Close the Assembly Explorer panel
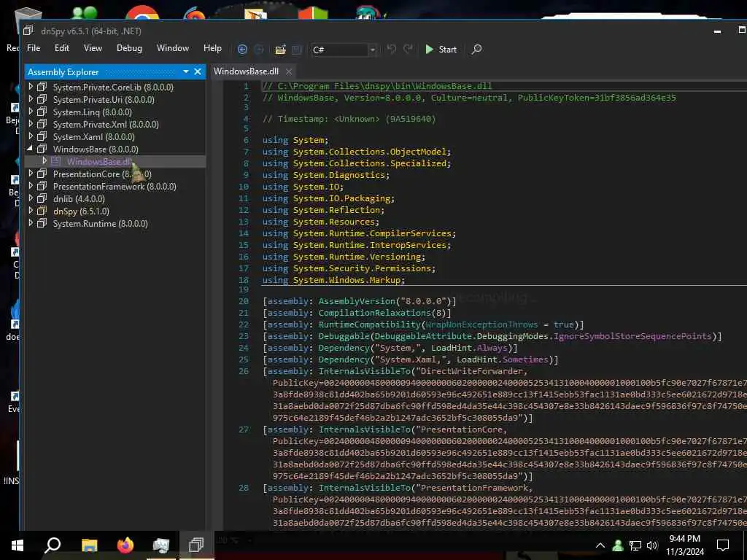Screen dimensions: 747x560 [x=198, y=72]
